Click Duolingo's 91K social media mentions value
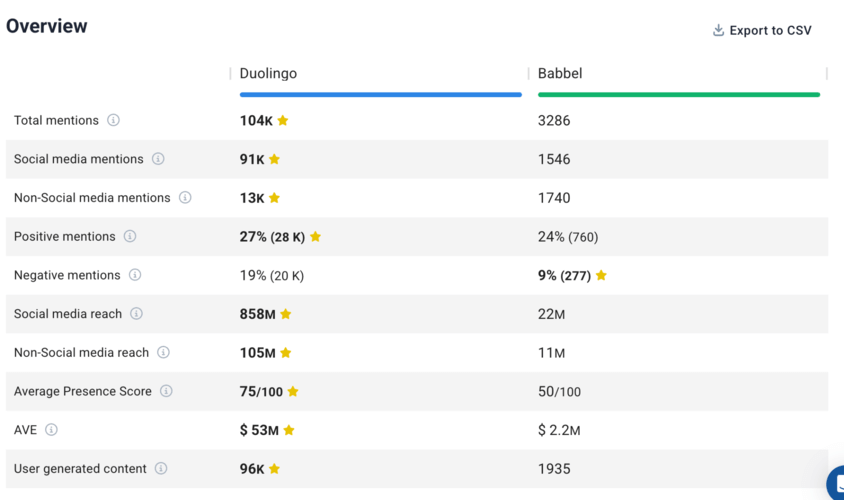Screen dimensions: 844x500 click(252, 159)
